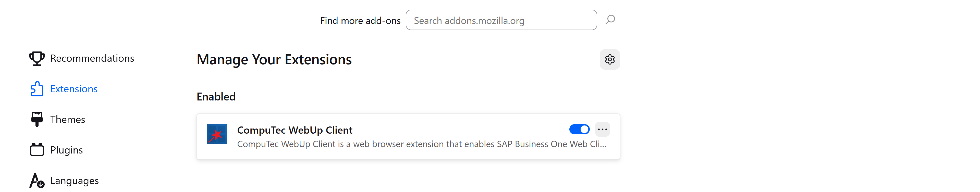
Task: Open the Recommendations page
Action: [92, 58]
